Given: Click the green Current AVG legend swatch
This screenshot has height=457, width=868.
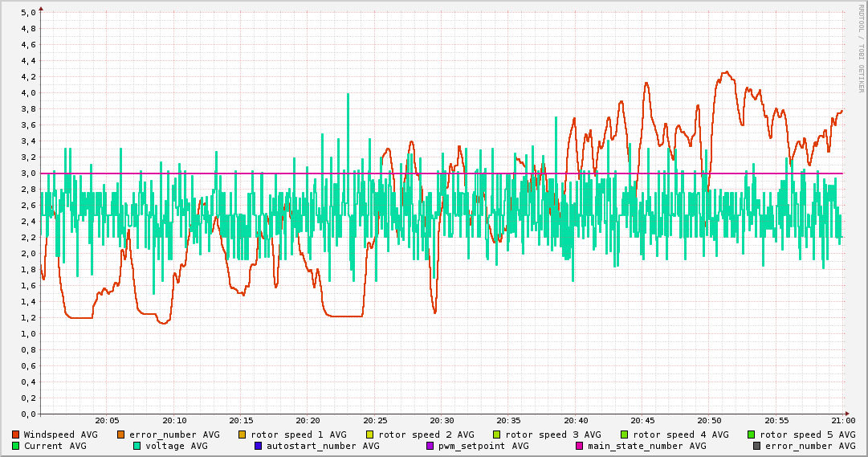Looking at the screenshot, I should (15, 446).
